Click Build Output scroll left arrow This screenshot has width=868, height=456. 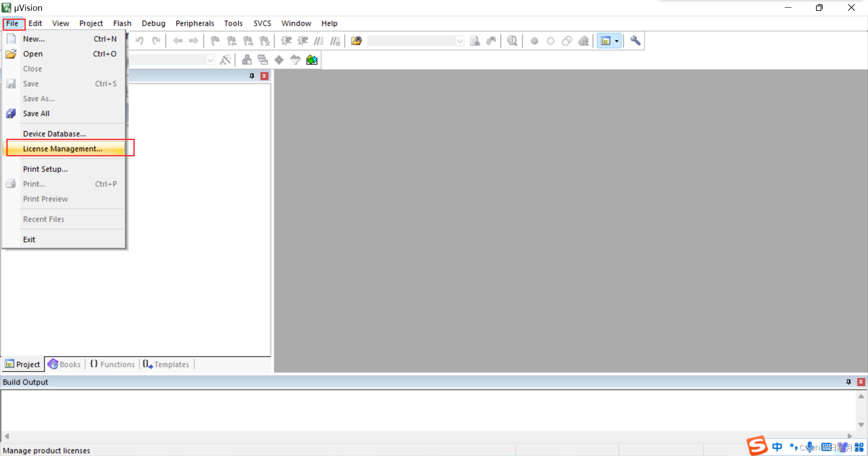(x=6, y=436)
